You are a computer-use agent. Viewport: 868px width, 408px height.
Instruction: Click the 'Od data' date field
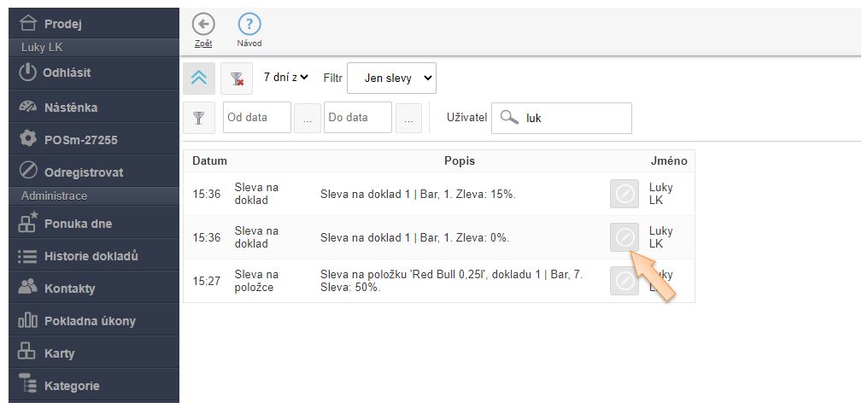256,119
